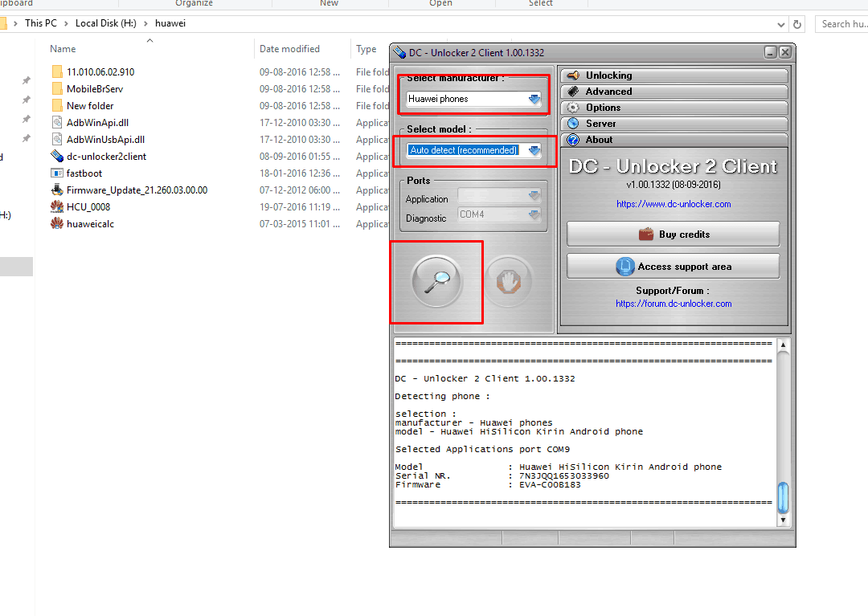Click the Server section icon
Image resolution: width=868 pixels, height=616 pixels.
573,123
